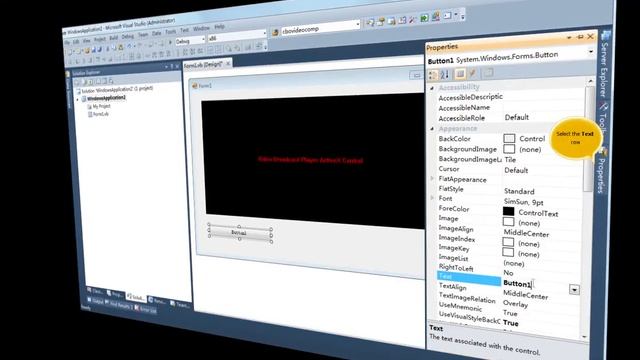Select the RightToLeft property row

point(508,270)
